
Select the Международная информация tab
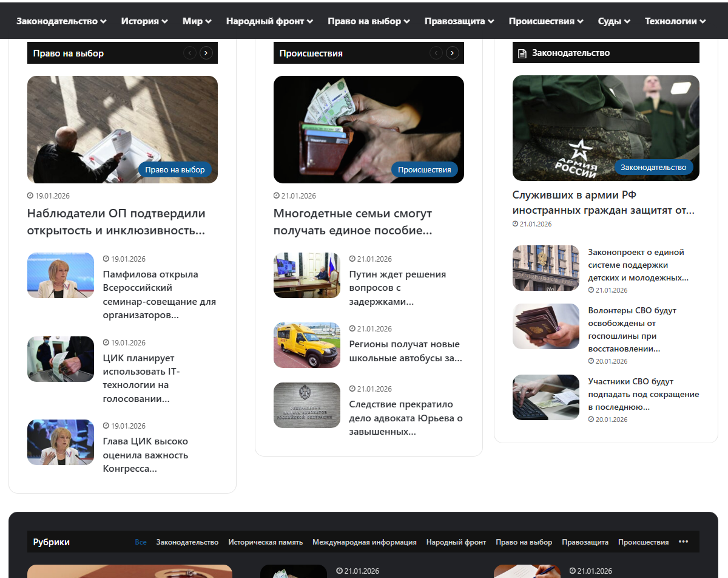pyautogui.click(x=365, y=542)
